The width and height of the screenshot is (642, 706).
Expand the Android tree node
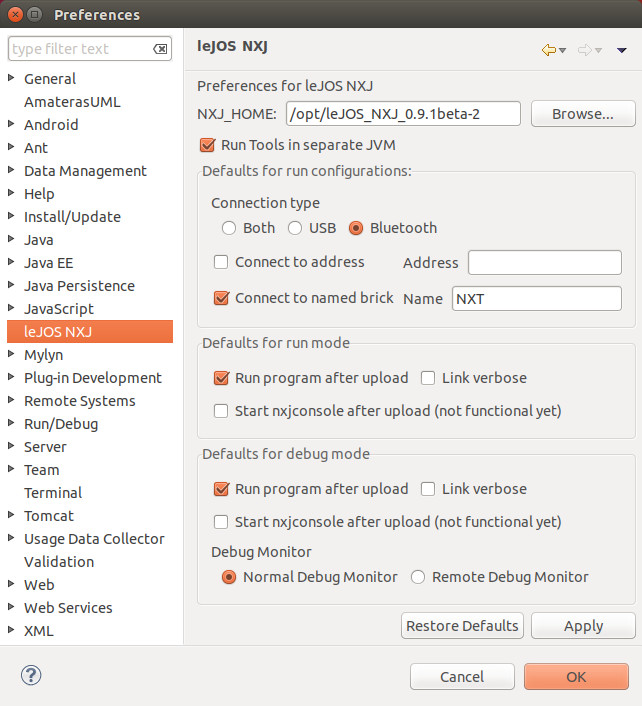coord(11,124)
